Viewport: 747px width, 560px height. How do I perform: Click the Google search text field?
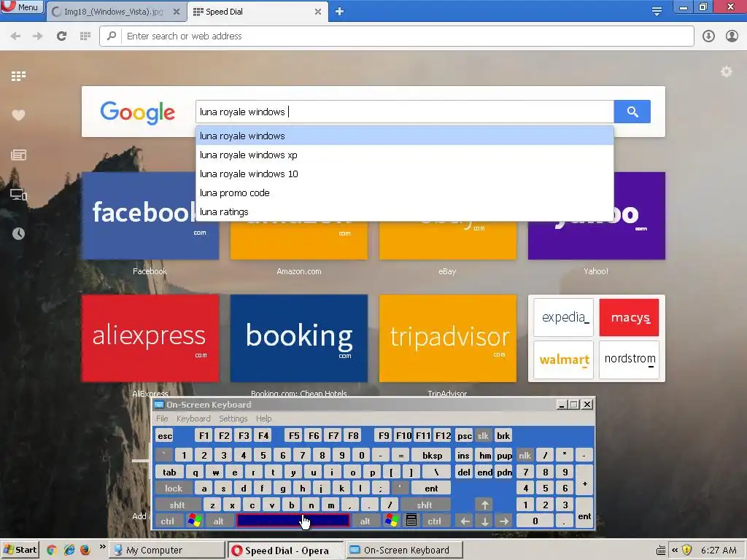pyautogui.click(x=404, y=112)
